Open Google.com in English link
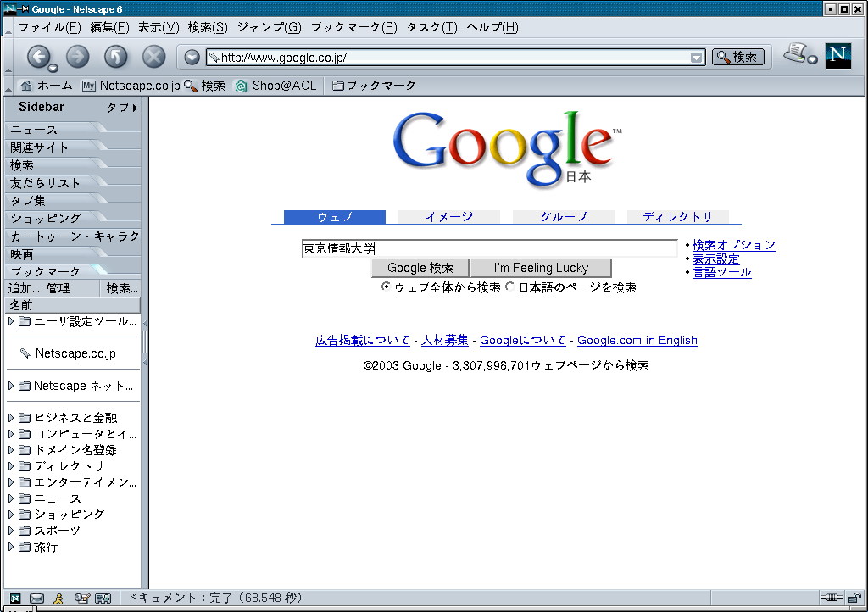This screenshot has width=868, height=612. click(x=637, y=340)
